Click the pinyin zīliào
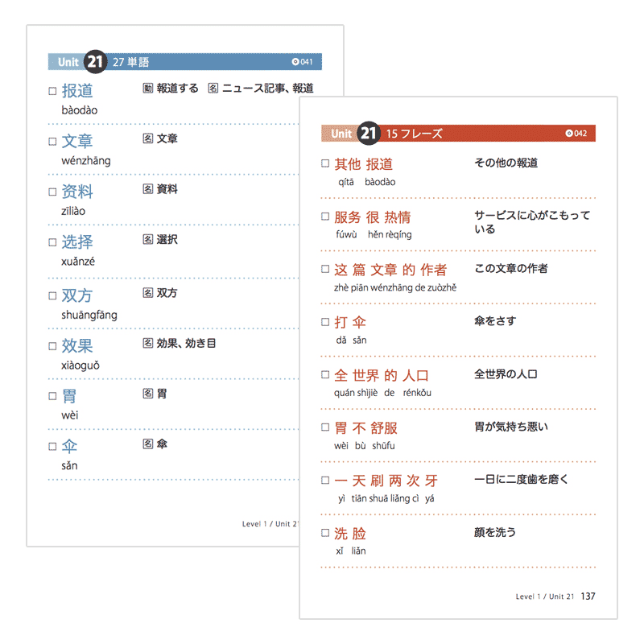Screen dimensions: 644x644 73,211
